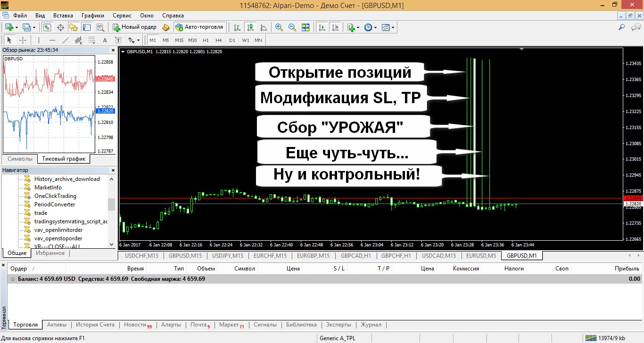Zoom out of the chart
The height and width of the screenshot is (343, 644).
point(292,27)
